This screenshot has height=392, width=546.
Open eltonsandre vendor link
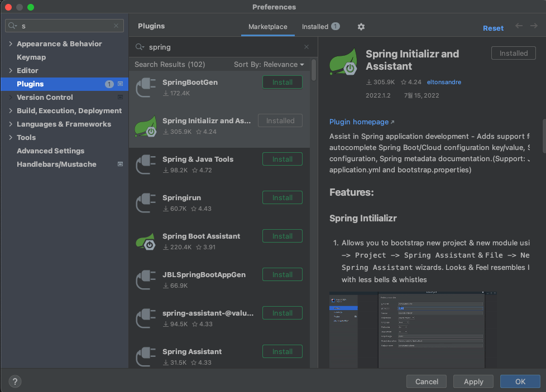(444, 82)
